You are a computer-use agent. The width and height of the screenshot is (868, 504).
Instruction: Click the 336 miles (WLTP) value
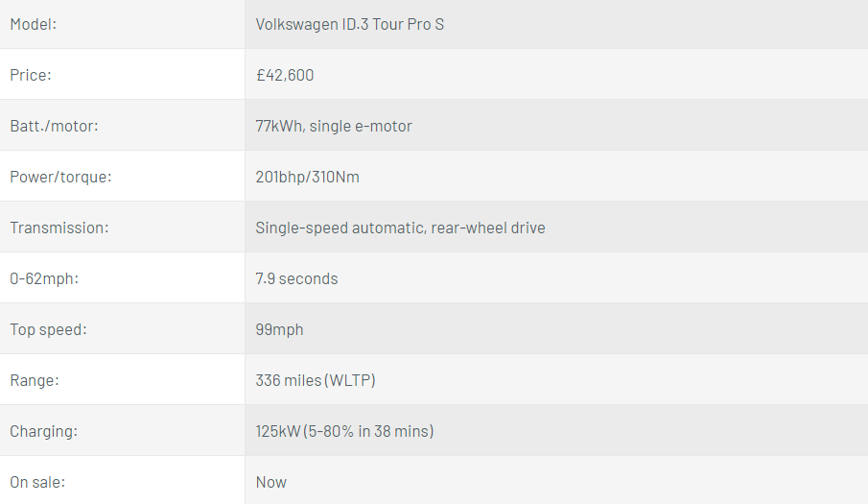316,380
